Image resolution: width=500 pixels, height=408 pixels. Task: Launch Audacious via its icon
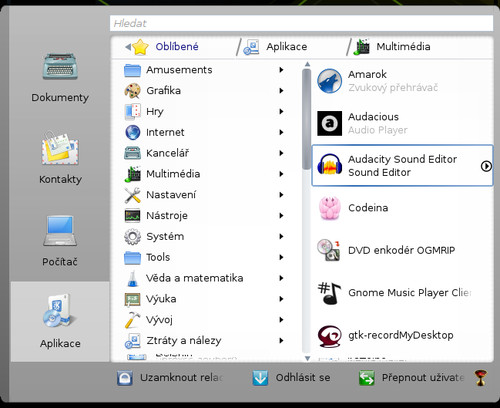pos(329,123)
